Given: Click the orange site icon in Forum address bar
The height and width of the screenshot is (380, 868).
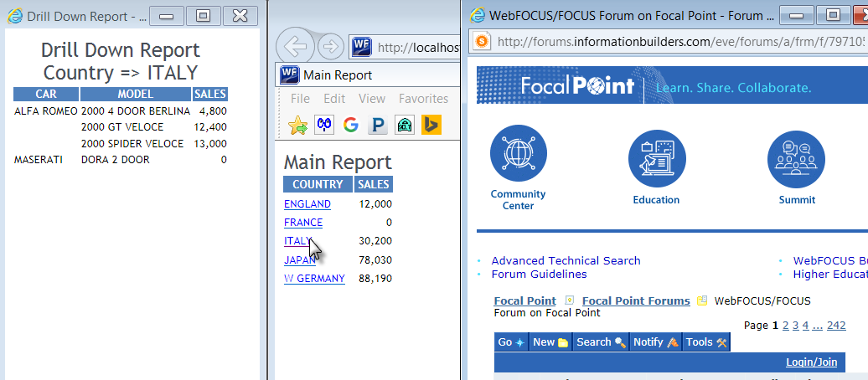Looking at the screenshot, I should tap(483, 41).
